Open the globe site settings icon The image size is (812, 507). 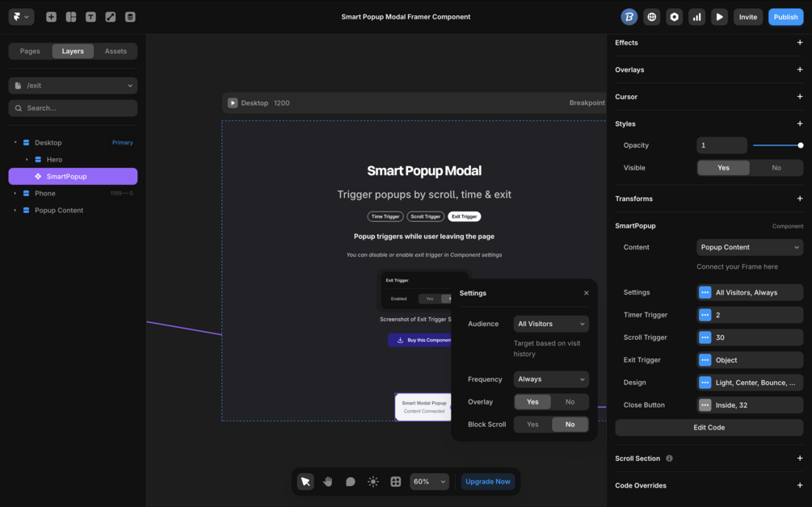(651, 17)
